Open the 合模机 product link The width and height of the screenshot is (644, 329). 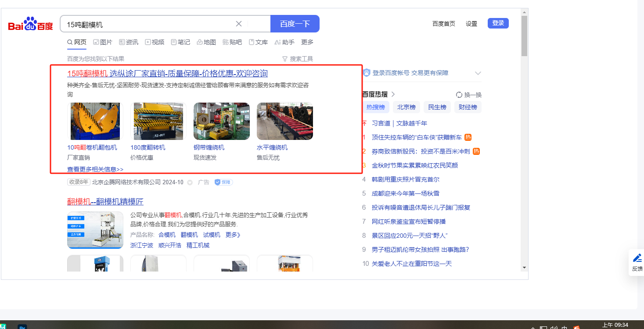(167, 235)
